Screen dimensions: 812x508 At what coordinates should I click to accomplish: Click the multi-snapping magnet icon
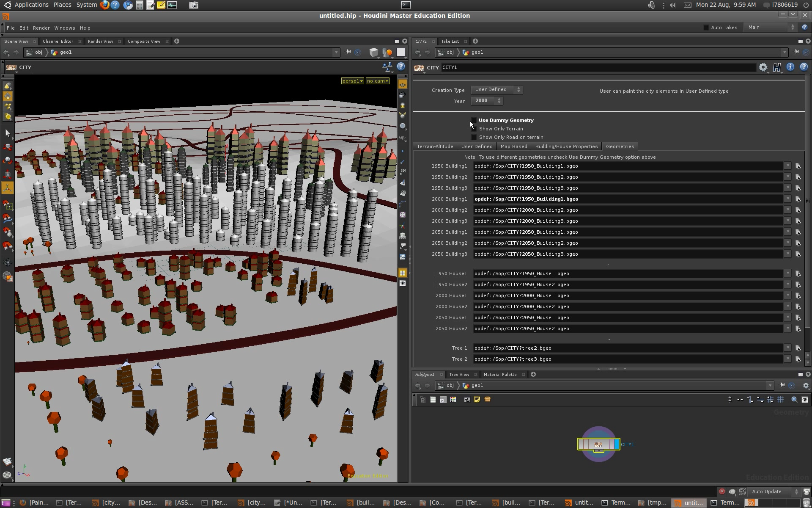8,246
